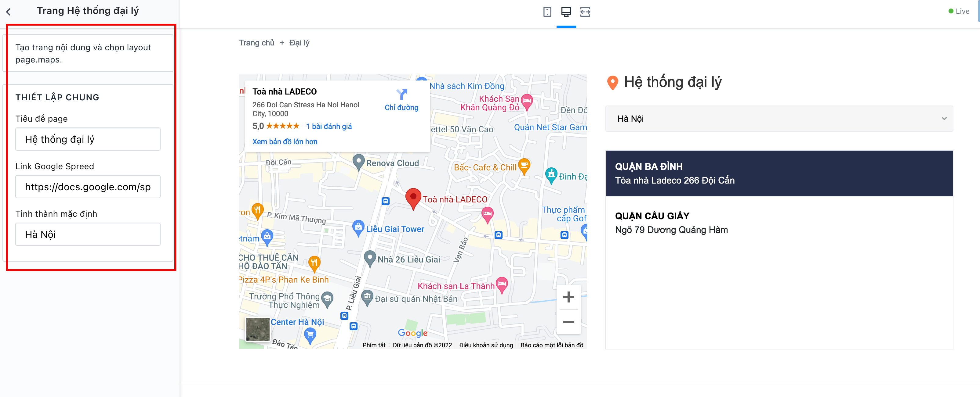Click the Renova Cloud map marker
This screenshot has width=980, height=397.
[x=358, y=162]
